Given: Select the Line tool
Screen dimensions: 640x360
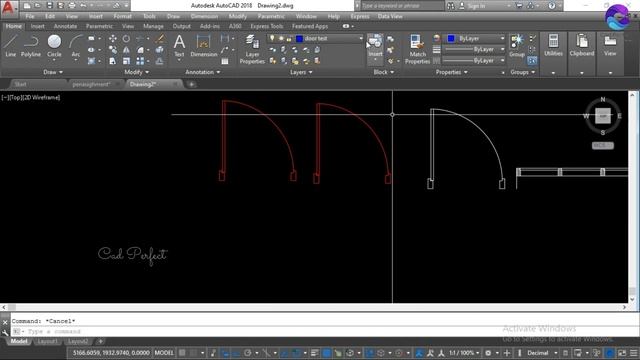Looking at the screenshot, I should [11, 46].
